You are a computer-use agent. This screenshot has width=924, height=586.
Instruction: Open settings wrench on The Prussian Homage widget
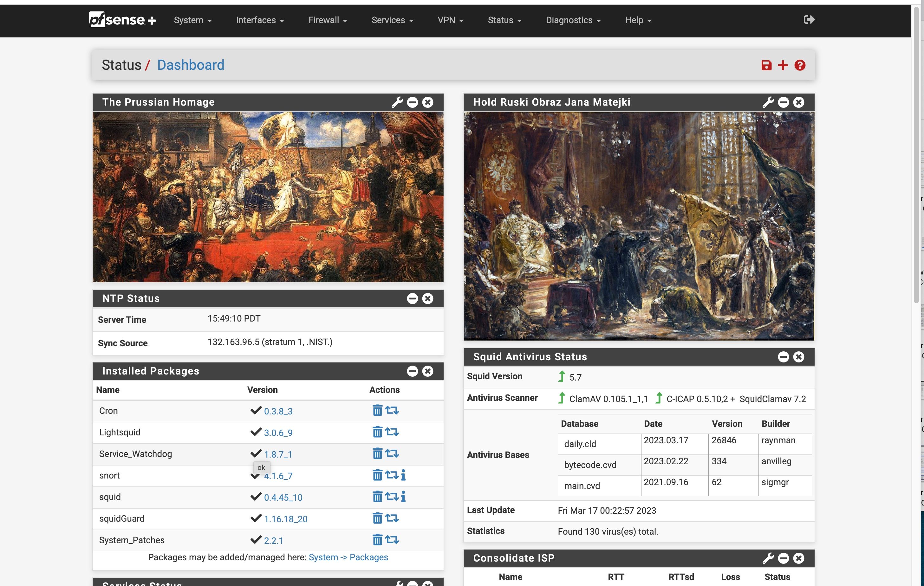(397, 102)
